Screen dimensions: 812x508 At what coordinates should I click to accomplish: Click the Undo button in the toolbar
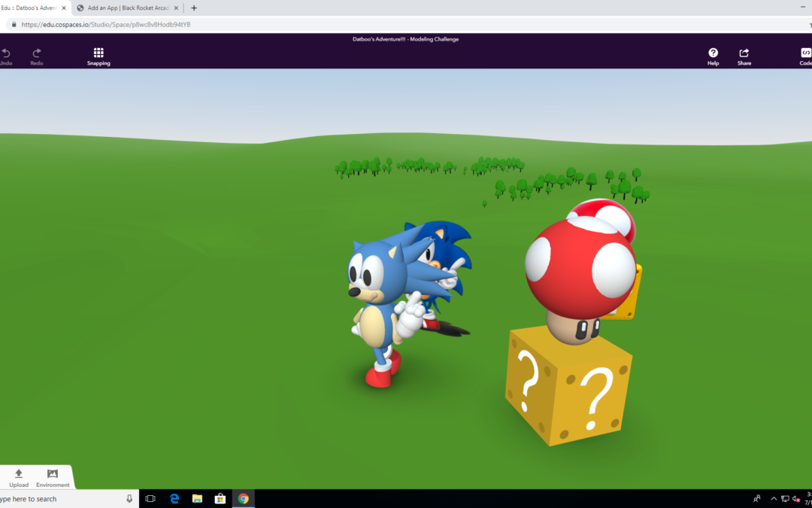pyautogui.click(x=6, y=56)
